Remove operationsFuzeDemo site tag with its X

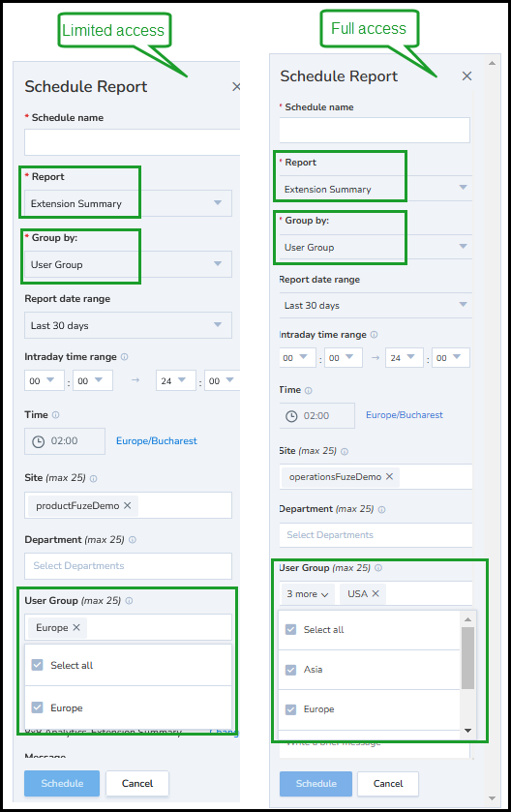(389, 476)
